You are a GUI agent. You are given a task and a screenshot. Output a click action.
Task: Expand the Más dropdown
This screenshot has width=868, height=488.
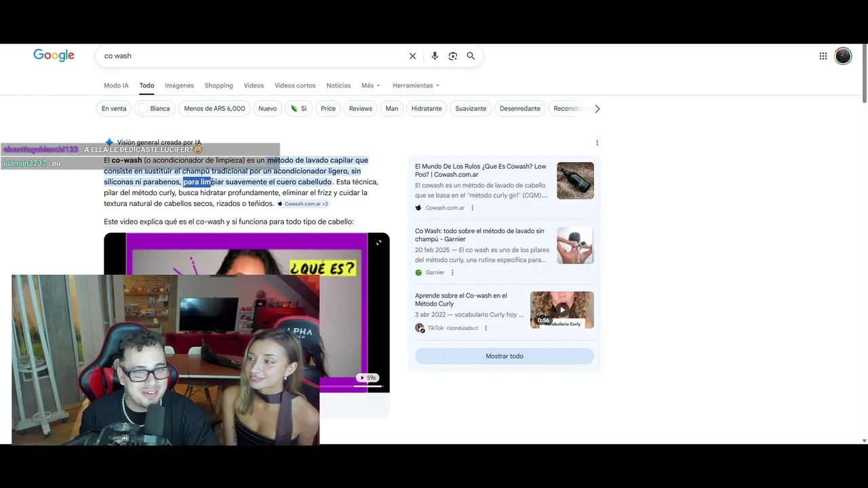pyautogui.click(x=371, y=85)
